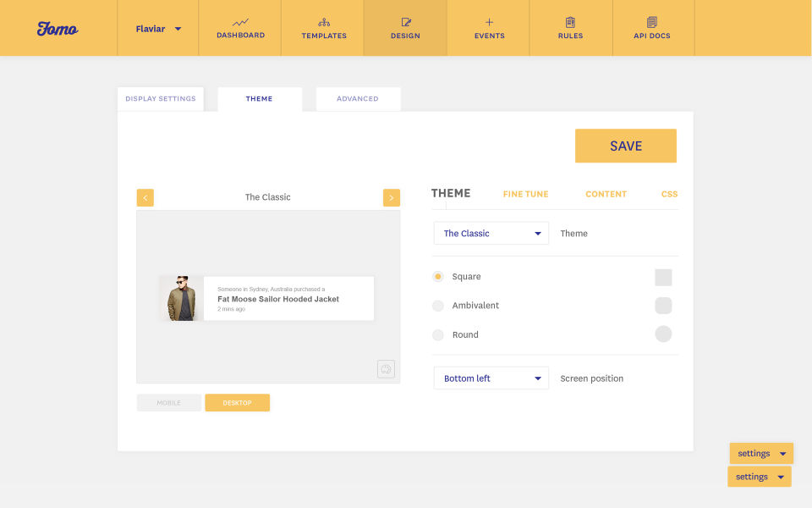812x508 pixels.
Task: Go to Templates via its icon
Action: click(324, 22)
